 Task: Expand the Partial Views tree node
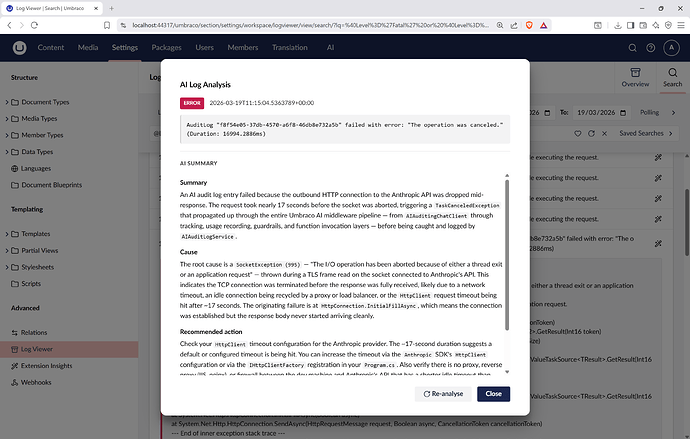7,251
